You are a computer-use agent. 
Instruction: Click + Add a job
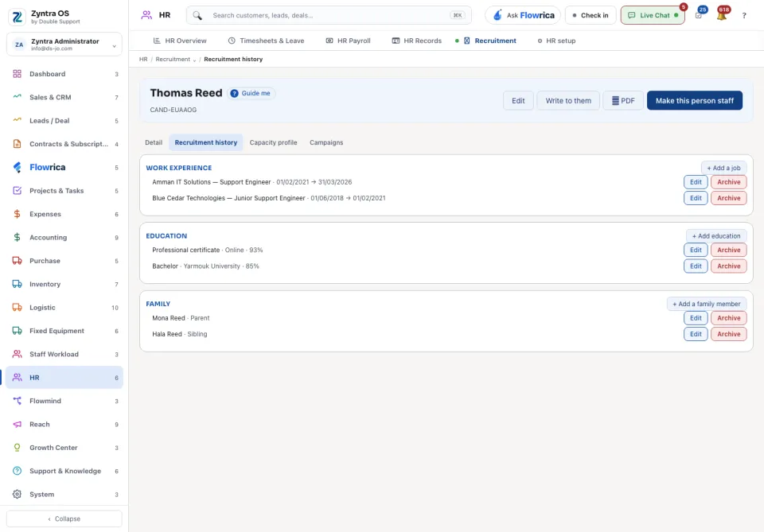point(723,168)
